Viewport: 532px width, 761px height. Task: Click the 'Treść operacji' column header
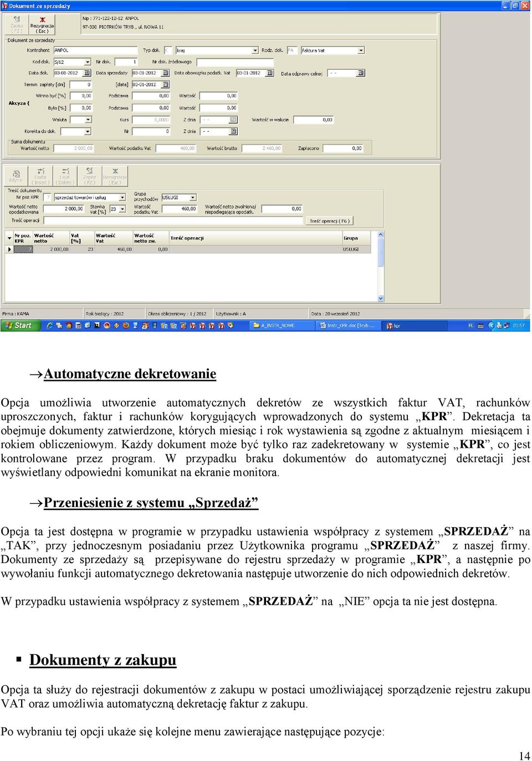[255, 238]
